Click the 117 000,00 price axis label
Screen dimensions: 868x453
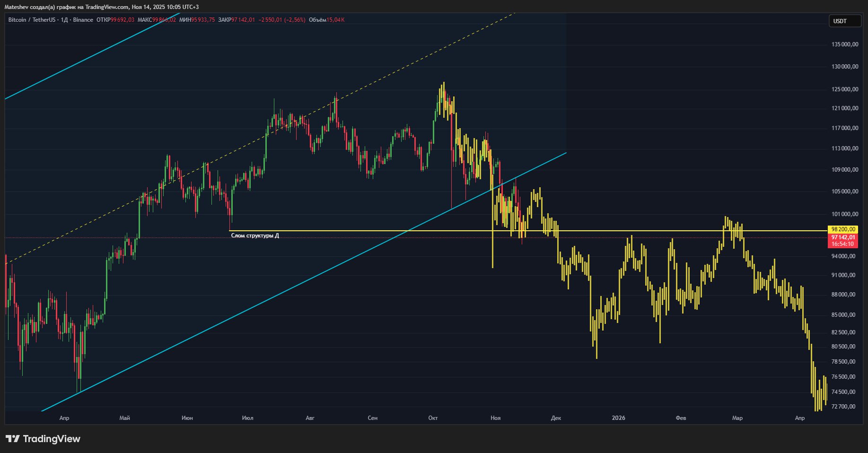click(x=845, y=128)
